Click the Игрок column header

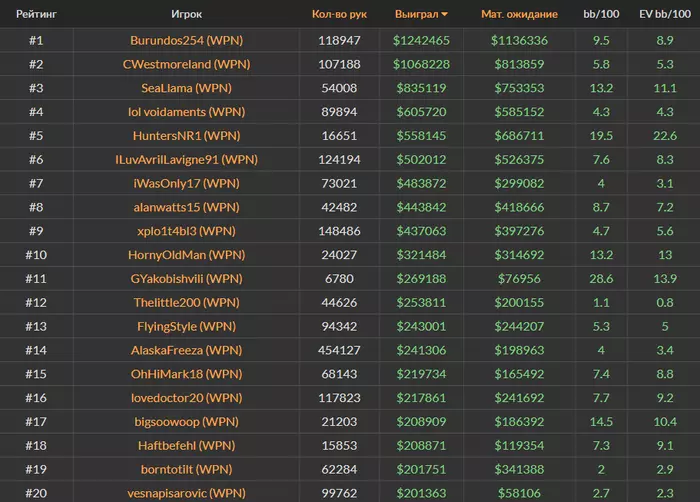(186, 14)
